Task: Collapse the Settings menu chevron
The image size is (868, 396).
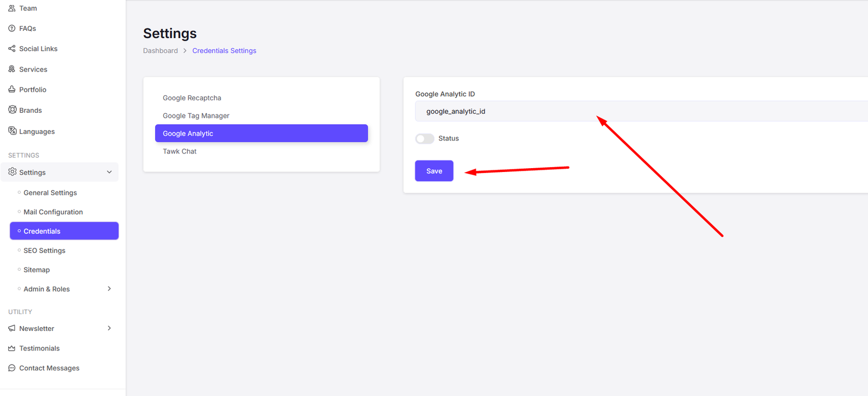Action: (x=110, y=172)
